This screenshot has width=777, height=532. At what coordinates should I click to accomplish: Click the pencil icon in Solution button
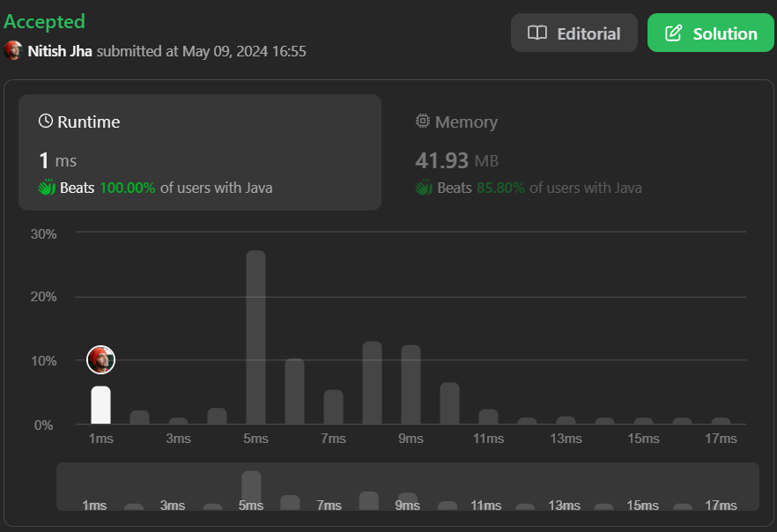[x=674, y=33]
